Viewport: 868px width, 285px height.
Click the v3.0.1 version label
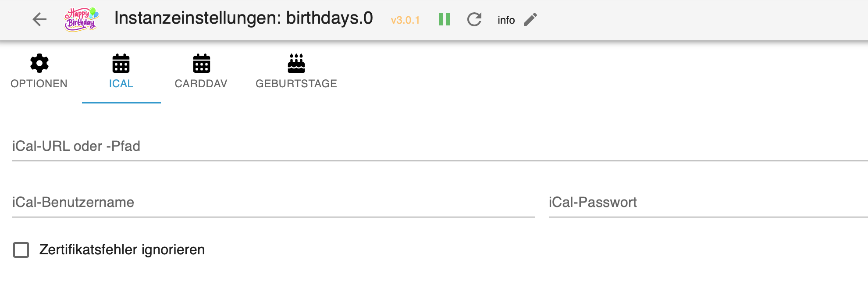(405, 20)
